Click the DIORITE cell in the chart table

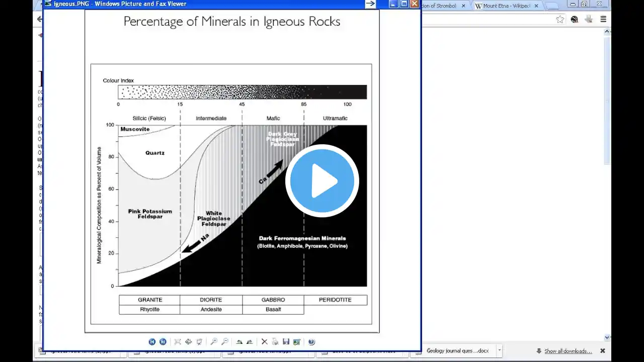(211, 300)
